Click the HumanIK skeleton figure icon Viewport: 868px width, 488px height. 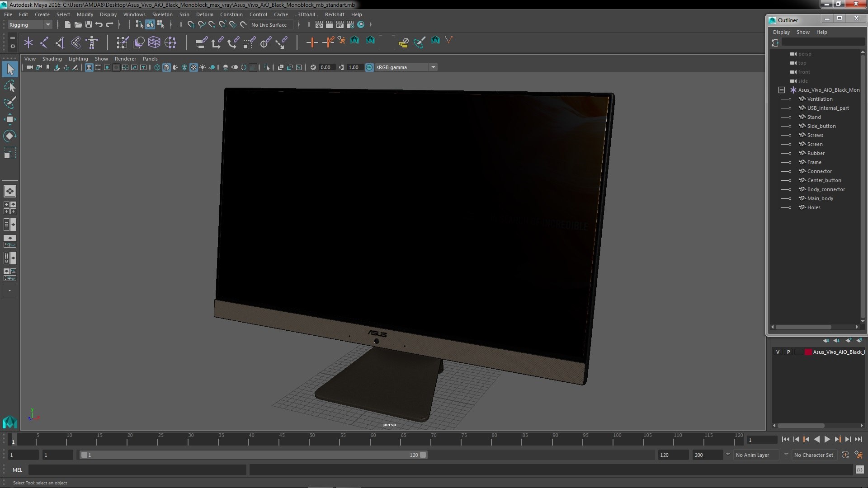click(92, 42)
